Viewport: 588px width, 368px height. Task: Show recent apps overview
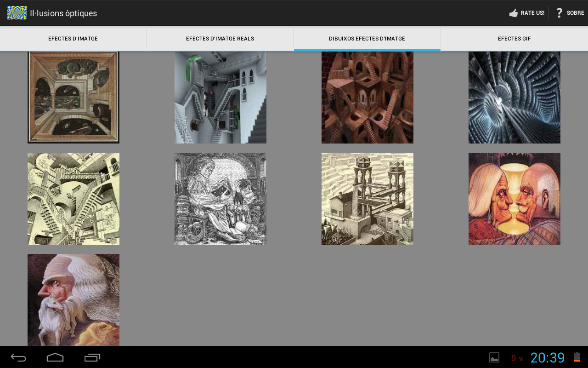pyautogui.click(x=92, y=357)
